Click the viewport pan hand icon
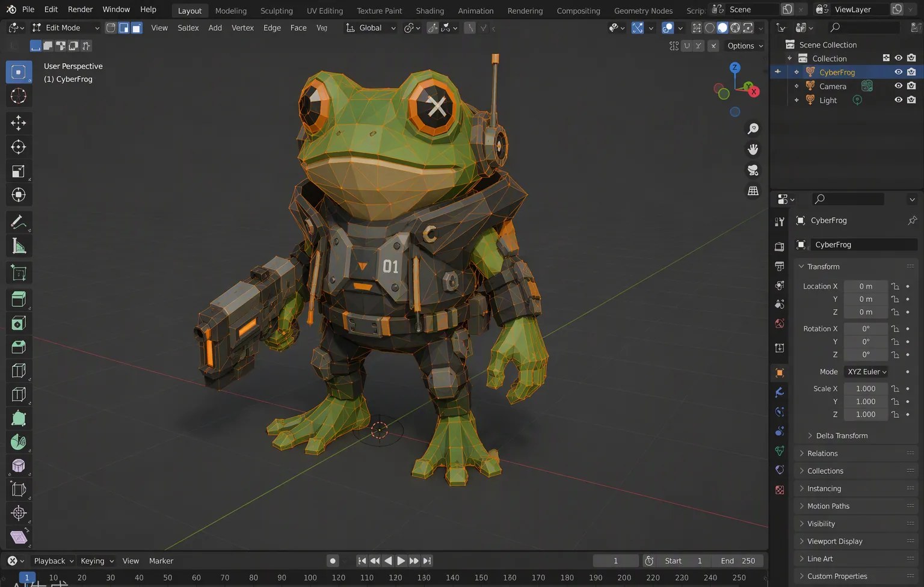This screenshot has width=924, height=587. [x=753, y=149]
